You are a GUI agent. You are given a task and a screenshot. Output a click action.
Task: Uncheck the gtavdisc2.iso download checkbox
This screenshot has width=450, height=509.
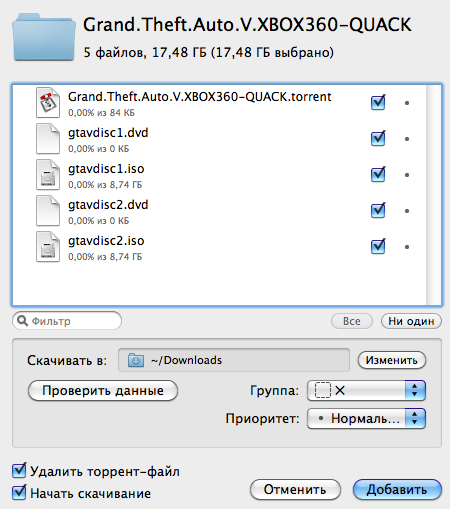pyautogui.click(x=378, y=246)
